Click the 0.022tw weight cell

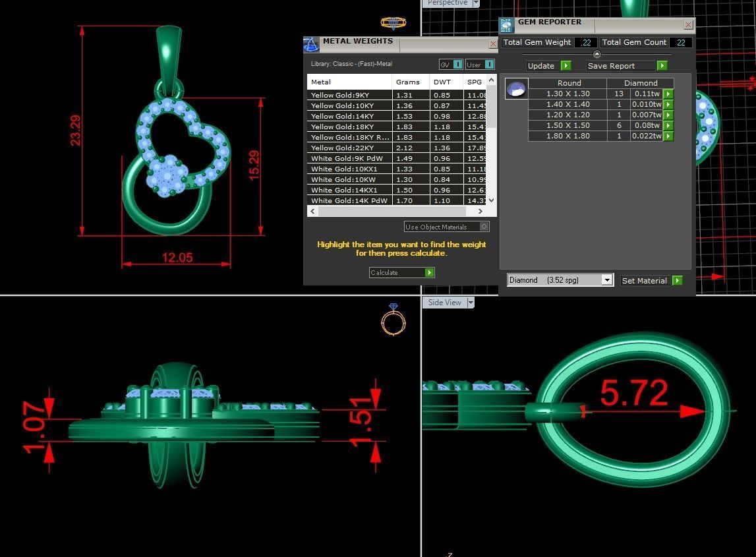(x=647, y=136)
